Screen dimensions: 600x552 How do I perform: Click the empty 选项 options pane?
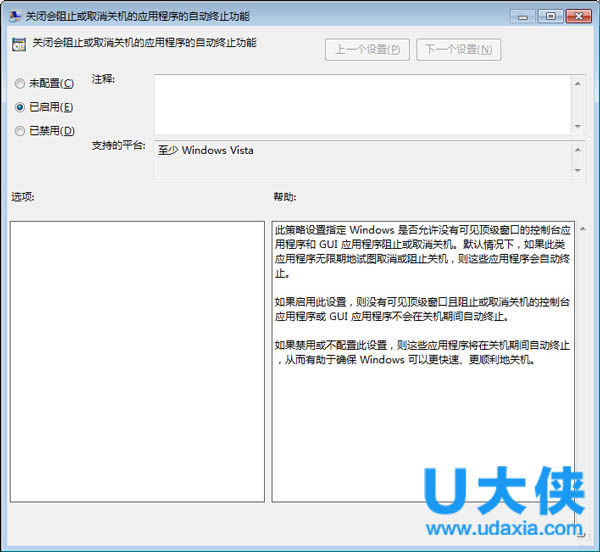[137, 360]
